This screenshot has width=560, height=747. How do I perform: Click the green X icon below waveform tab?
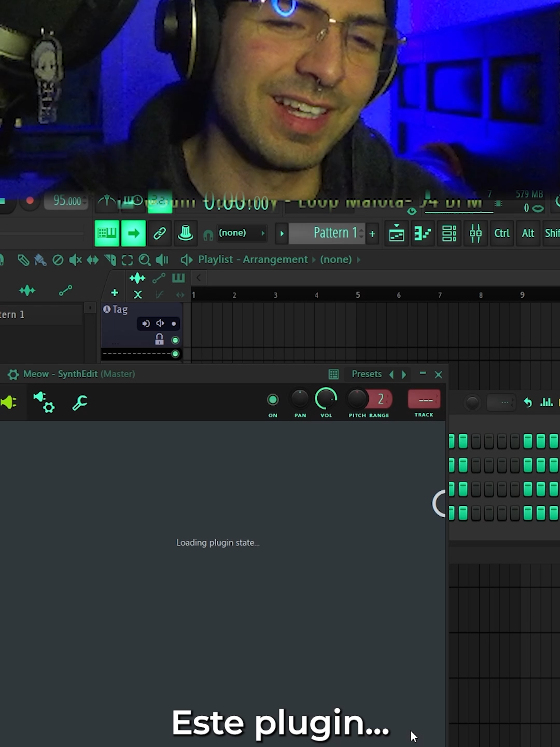(138, 295)
